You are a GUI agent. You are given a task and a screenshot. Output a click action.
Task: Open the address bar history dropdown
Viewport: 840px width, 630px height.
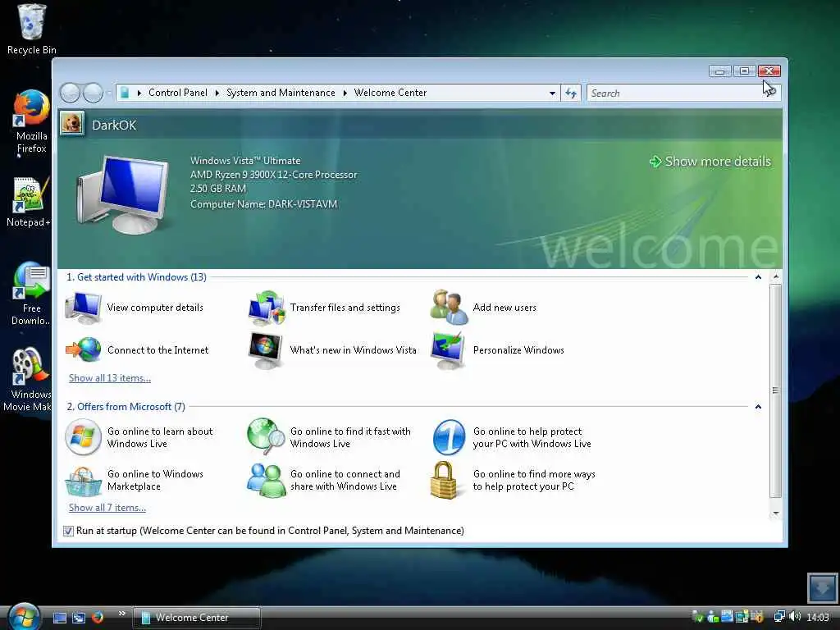[552, 94]
